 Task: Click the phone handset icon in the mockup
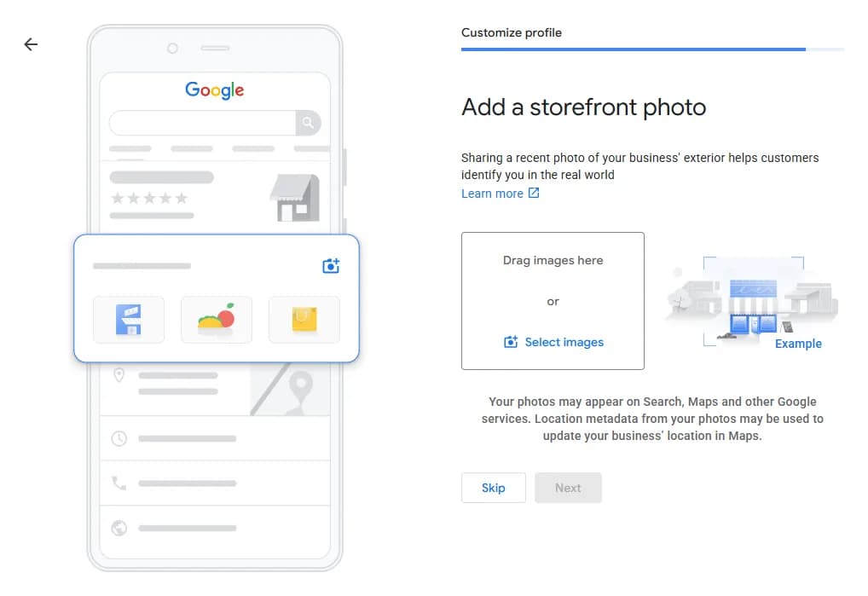[119, 483]
